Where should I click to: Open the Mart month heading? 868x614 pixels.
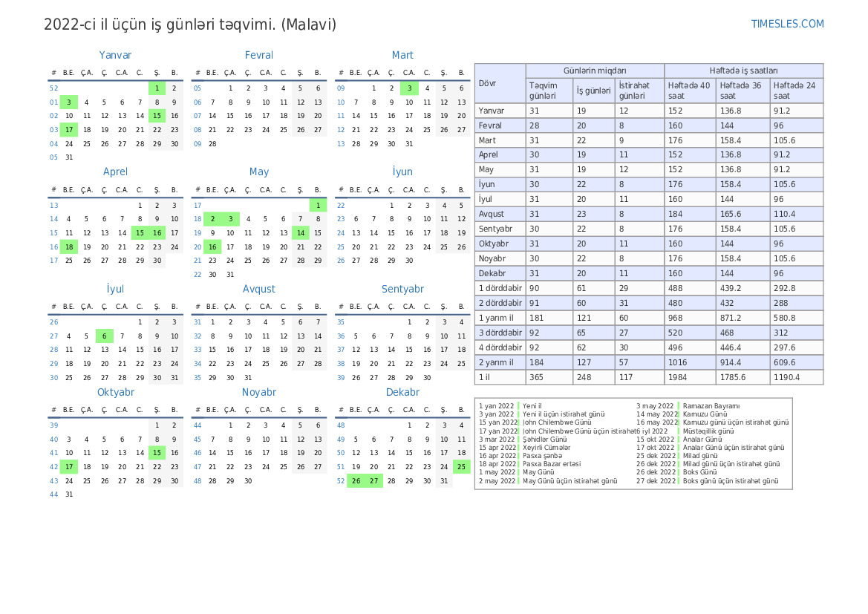[402, 55]
